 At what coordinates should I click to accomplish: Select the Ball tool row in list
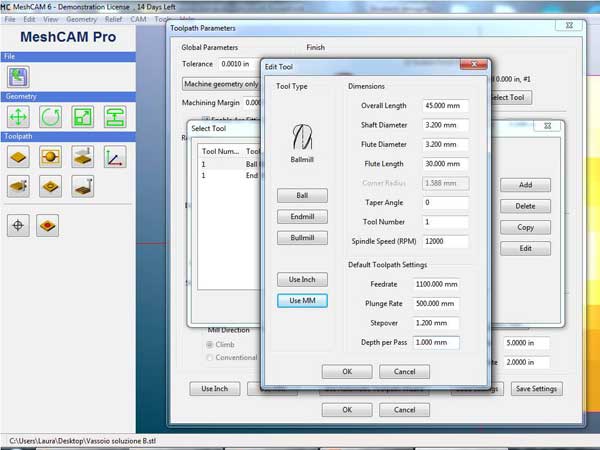pyautogui.click(x=229, y=164)
